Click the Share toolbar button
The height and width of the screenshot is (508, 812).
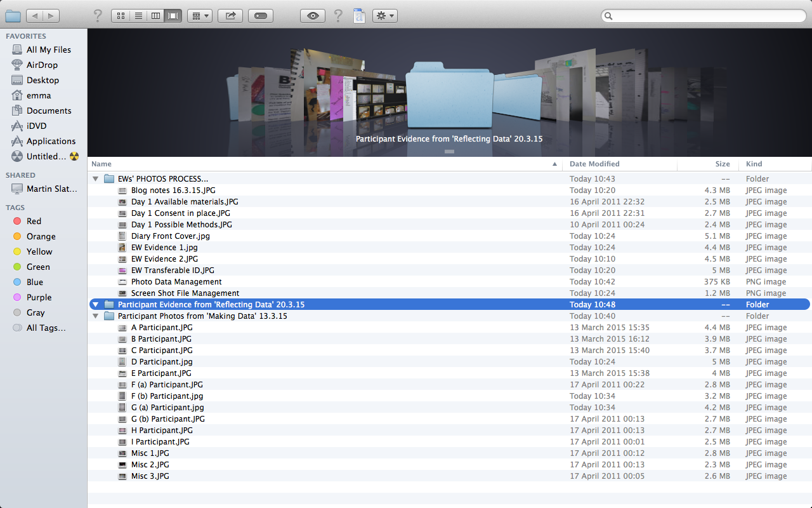click(230, 16)
